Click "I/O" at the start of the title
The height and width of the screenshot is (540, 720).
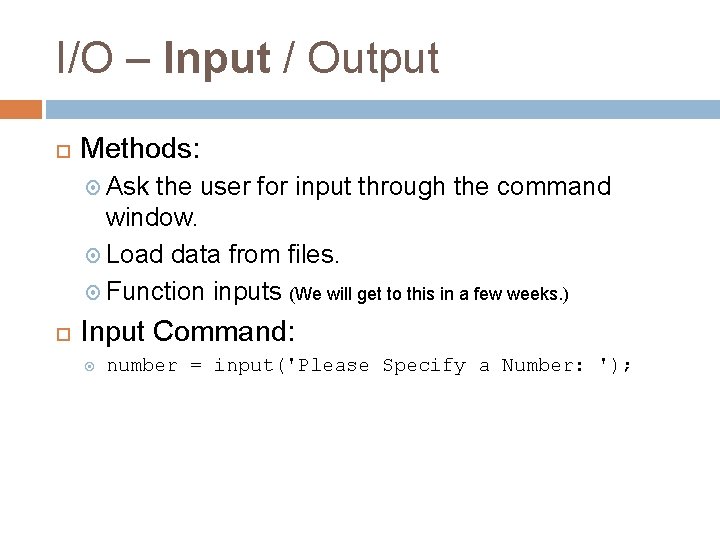coord(84,59)
